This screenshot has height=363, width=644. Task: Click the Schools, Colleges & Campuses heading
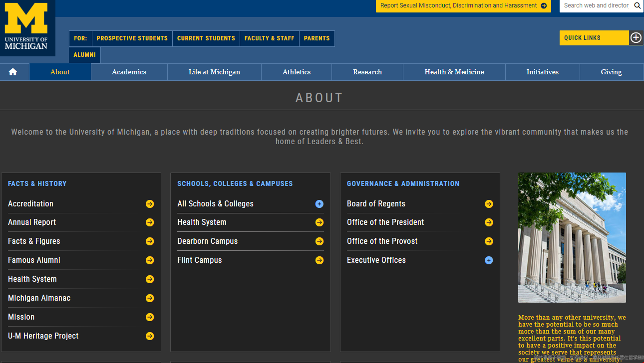235,183
